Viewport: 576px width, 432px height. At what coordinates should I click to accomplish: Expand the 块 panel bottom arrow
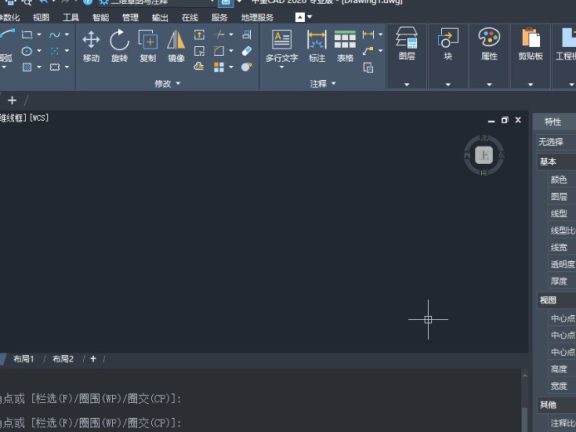click(x=448, y=84)
